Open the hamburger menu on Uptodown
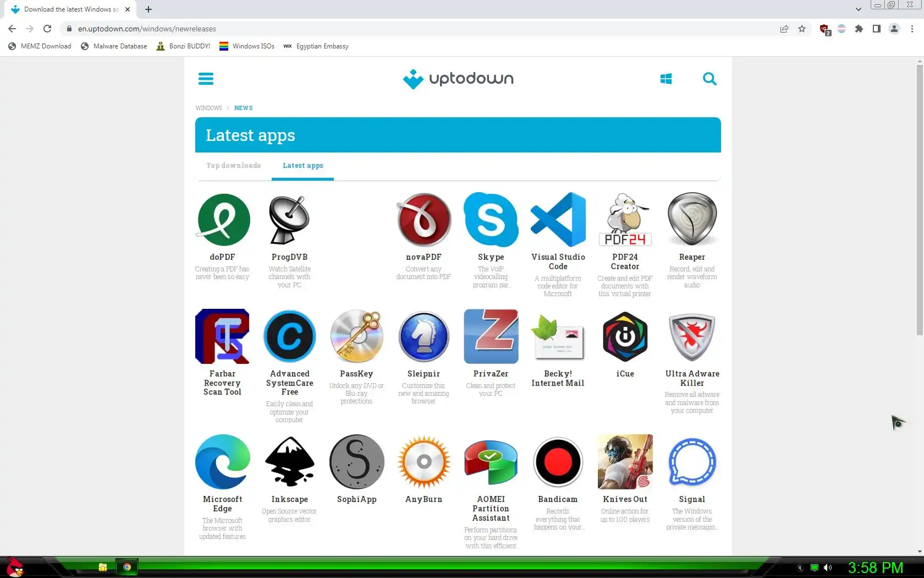The width and height of the screenshot is (924, 578). click(x=206, y=79)
